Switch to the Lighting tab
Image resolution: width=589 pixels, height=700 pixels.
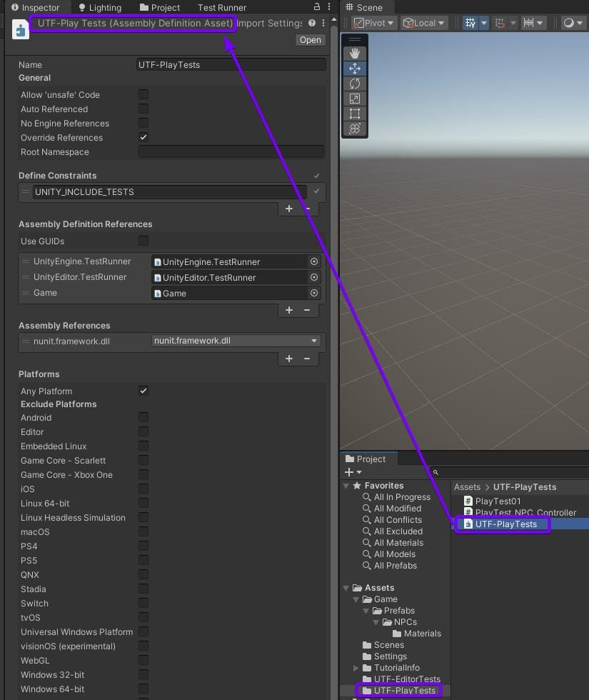100,7
